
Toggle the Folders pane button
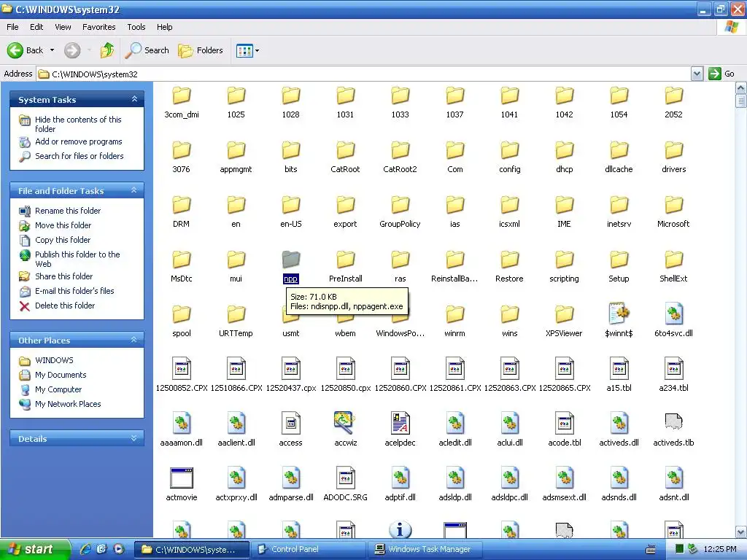[x=200, y=50]
